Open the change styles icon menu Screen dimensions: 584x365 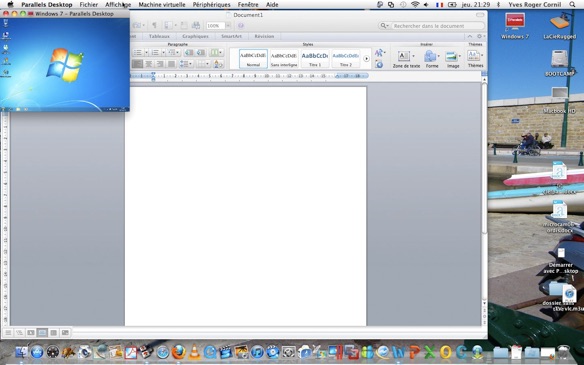[380, 53]
